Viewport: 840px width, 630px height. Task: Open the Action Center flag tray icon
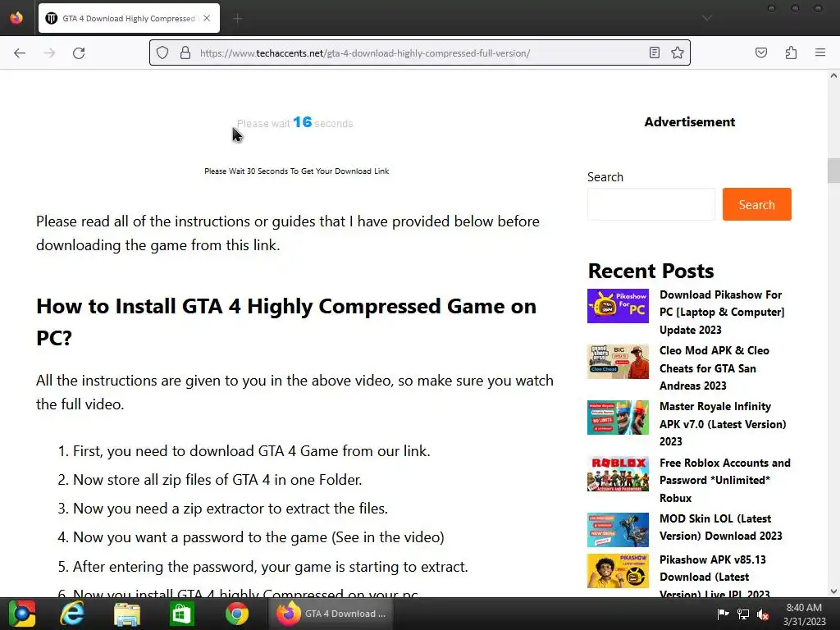point(723,614)
